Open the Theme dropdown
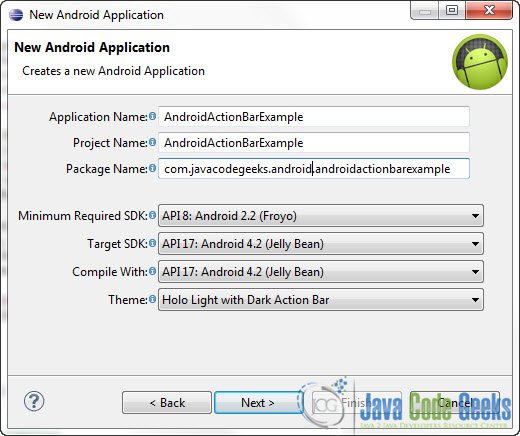Image resolution: width=520 pixels, height=436 pixels. click(321, 300)
